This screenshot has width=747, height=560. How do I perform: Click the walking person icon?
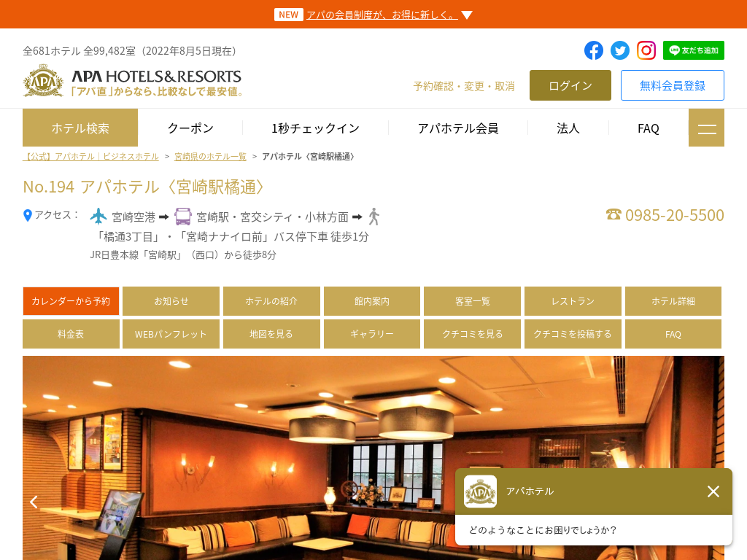point(374,217)
